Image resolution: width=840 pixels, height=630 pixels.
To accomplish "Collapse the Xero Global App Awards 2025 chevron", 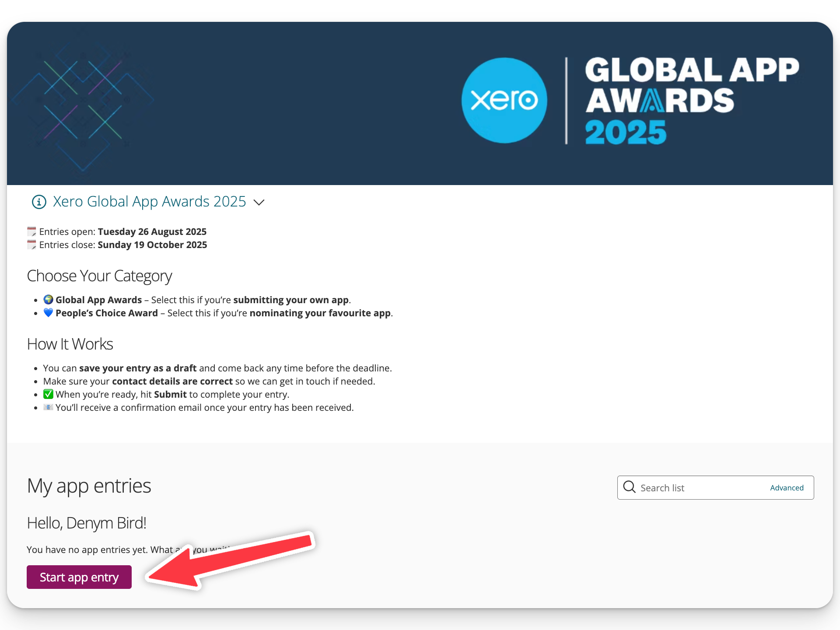I will (259, 202).
